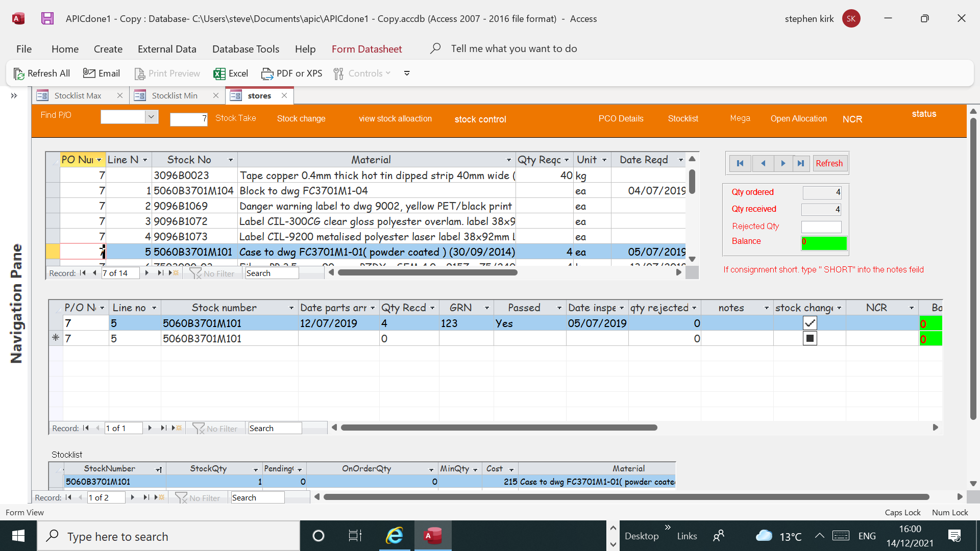Click the red Refresh button
This screenshot has height=551, width=980.
click(829, 163)
